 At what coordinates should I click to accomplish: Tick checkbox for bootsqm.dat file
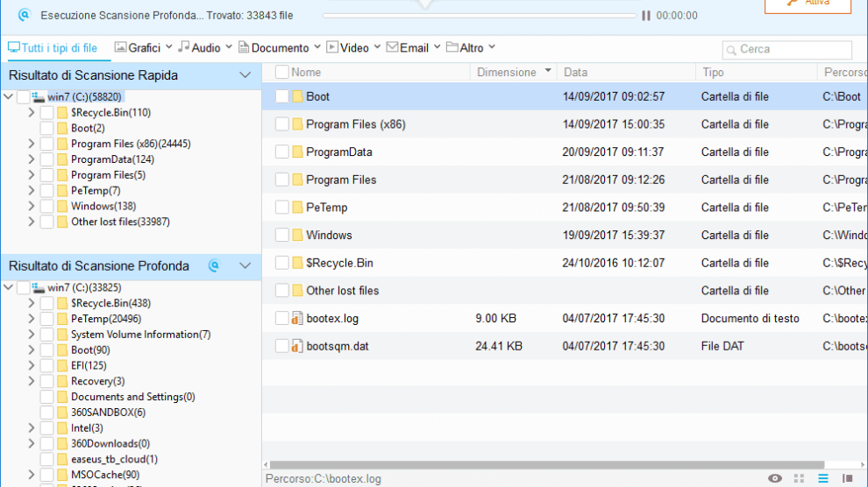[281, 346]
